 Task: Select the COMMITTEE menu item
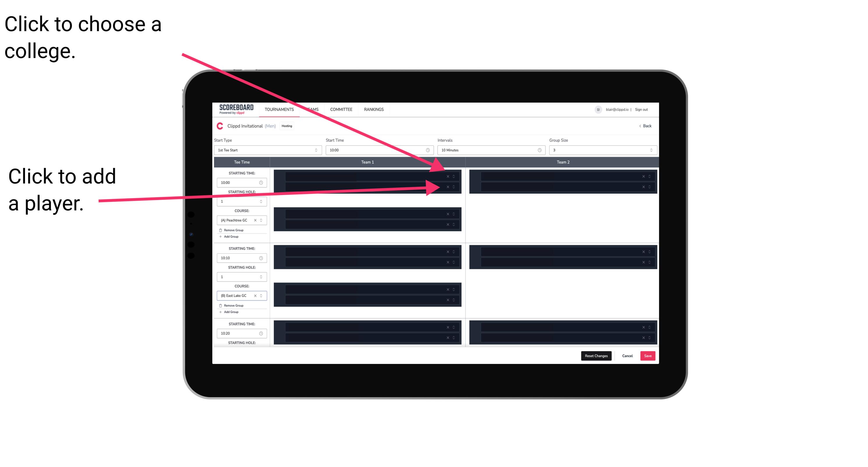(341, 110)
